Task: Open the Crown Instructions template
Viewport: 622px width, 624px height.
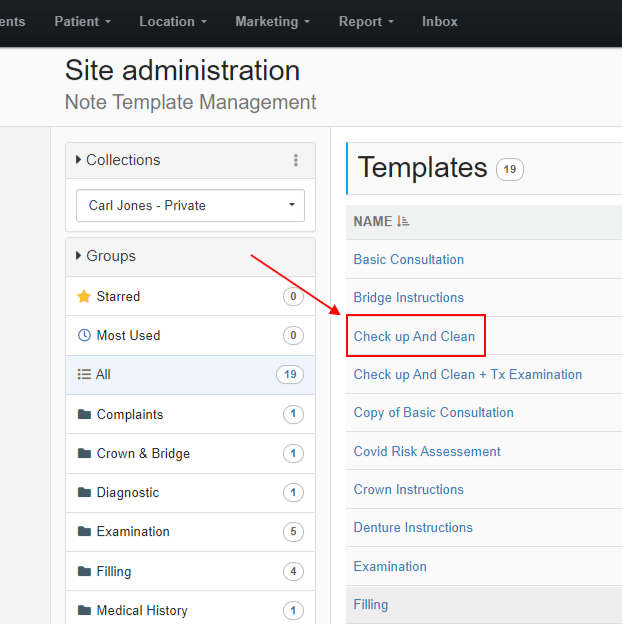Action: [409, 489]
